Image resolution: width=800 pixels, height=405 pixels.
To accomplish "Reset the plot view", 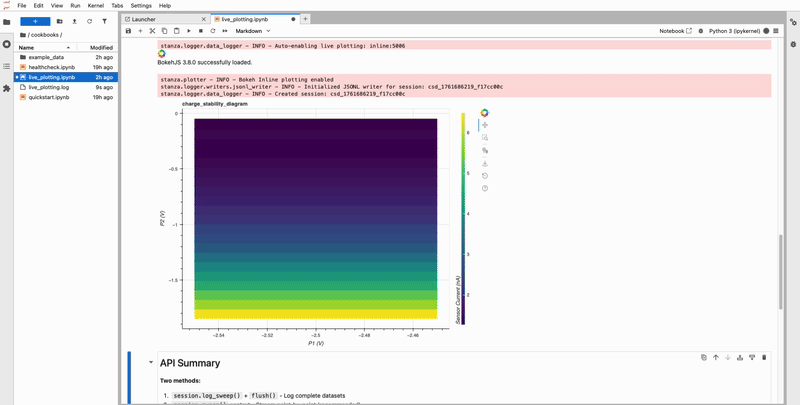I will 485,176.
